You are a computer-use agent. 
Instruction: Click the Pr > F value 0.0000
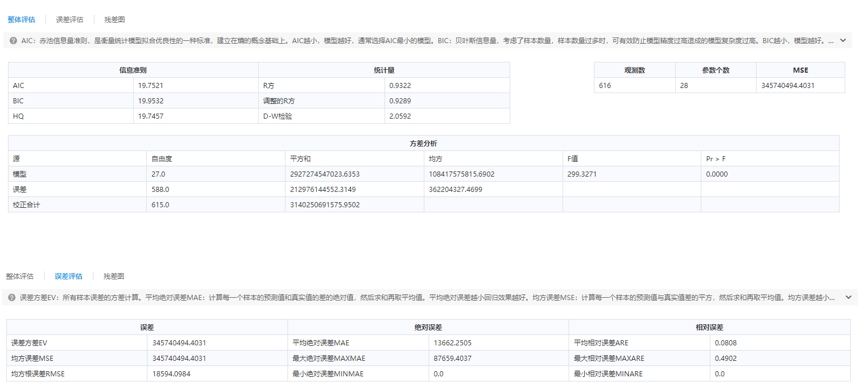pyautogui.click(x=717, y=174)
